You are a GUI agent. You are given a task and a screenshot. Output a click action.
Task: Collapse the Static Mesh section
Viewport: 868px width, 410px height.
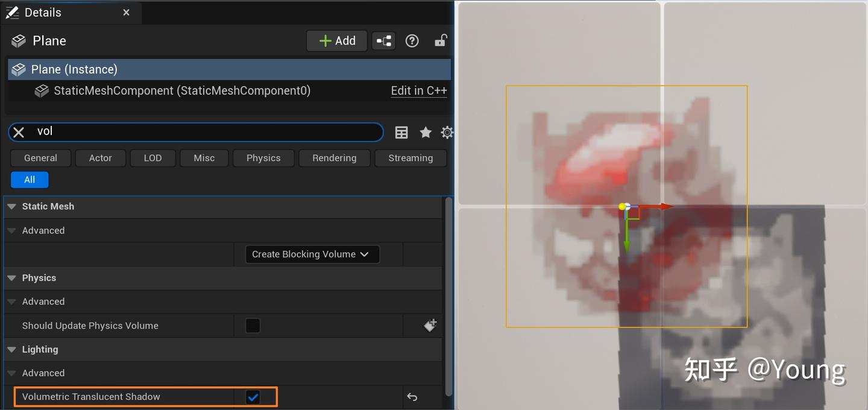coord(11,206)
